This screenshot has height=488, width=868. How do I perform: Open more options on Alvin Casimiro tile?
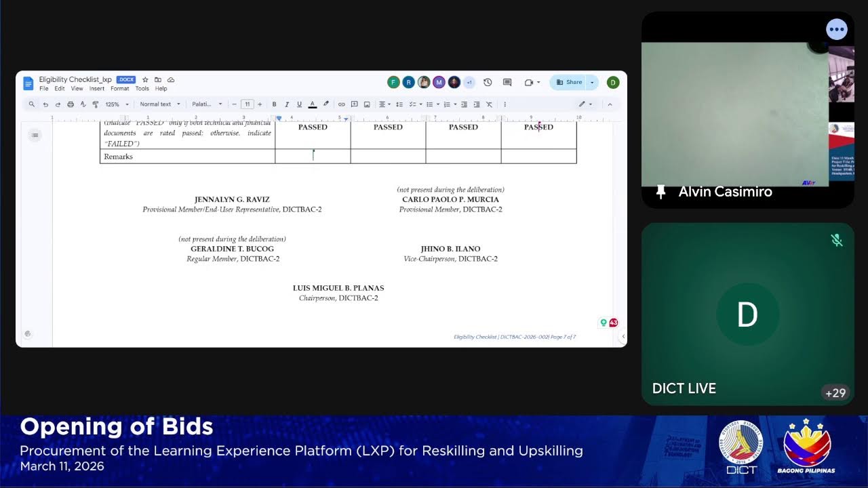[x=837, y=29]
